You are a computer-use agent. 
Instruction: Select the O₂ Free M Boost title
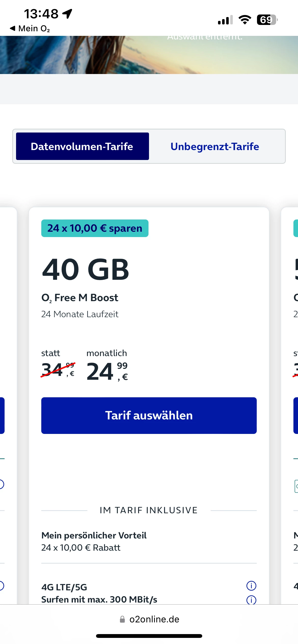pos(80,298)
